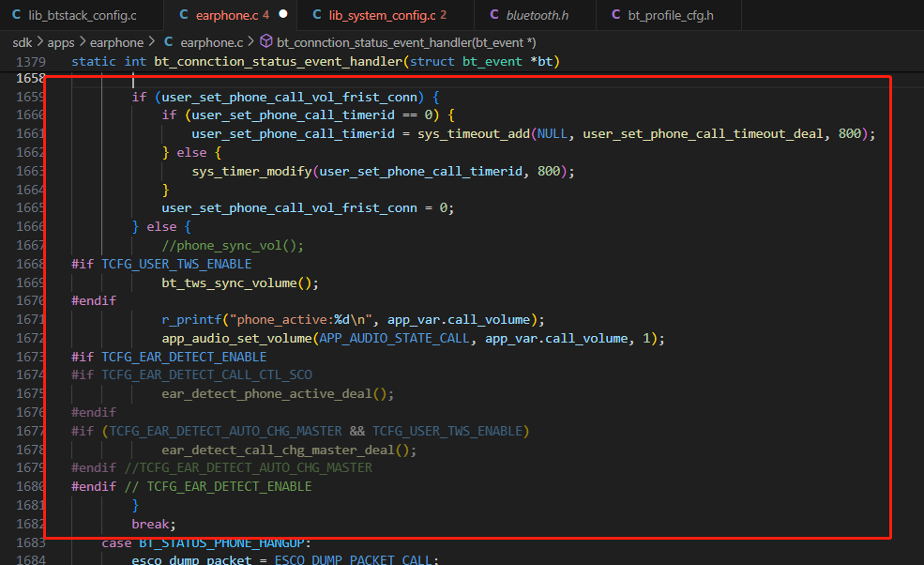
Task: Click the sys_timer_modify function call
Action: click(x=251, y=171)
